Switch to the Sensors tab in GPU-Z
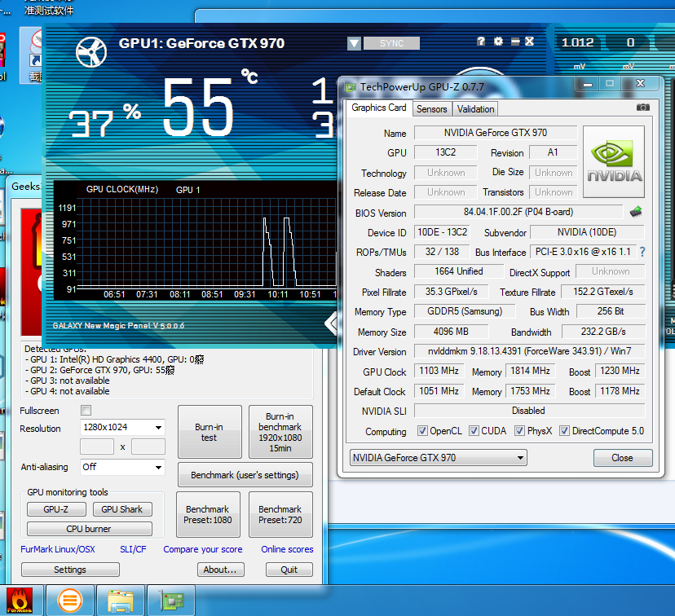 point(431,108)
